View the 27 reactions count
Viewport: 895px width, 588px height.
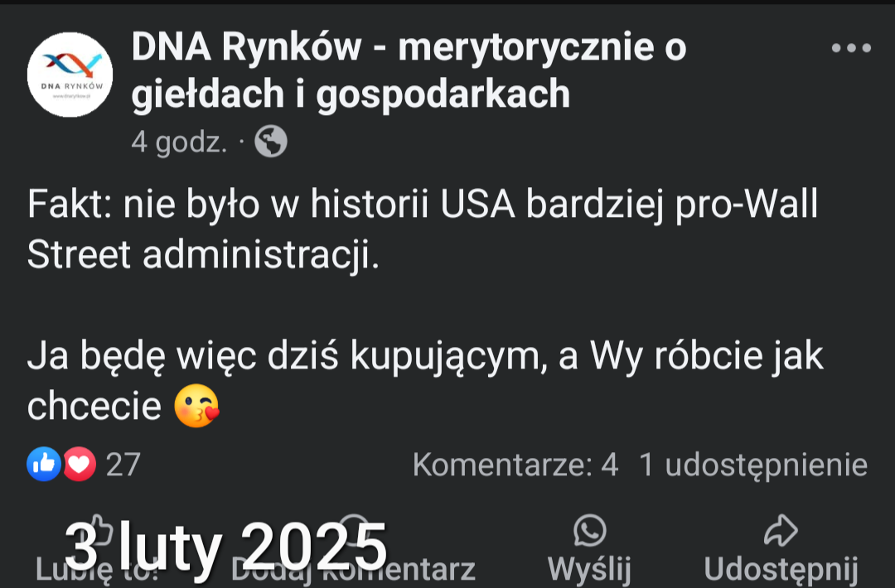click(x=123, y=465)
